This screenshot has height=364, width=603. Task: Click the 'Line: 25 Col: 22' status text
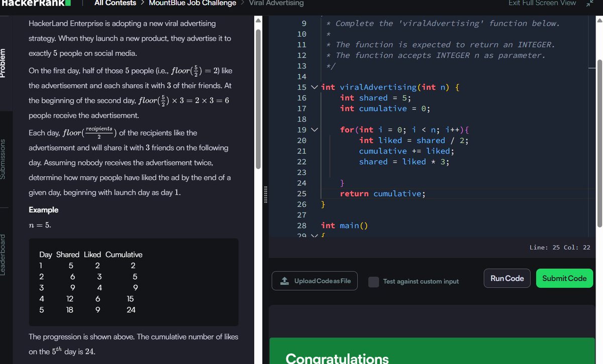(560, 248)
